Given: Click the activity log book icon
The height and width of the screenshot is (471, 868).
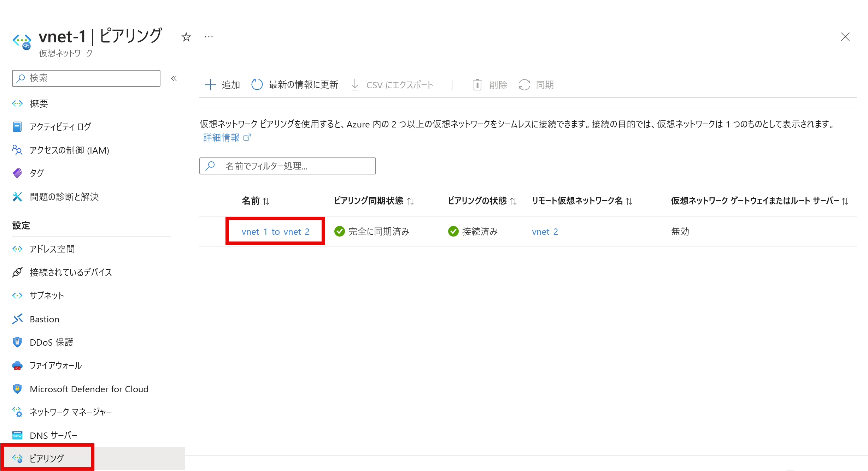Looking at the screenshot, I should point(17,126).
